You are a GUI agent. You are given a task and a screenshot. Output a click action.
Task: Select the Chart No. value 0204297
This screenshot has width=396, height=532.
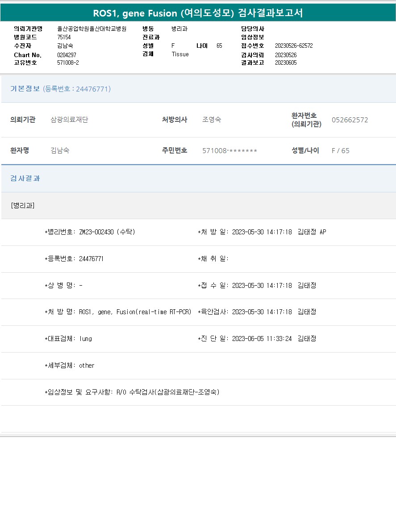pyautogui.click(x=67, y=55)
